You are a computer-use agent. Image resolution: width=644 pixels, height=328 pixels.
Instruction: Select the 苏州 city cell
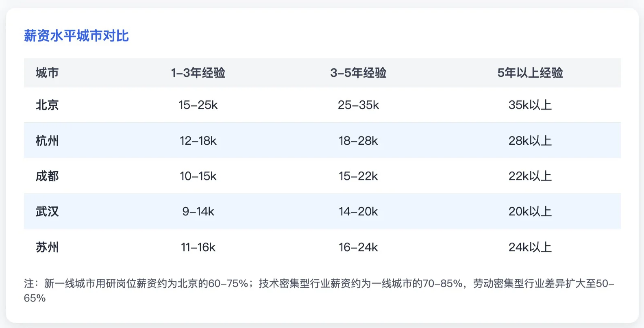click(x=47, y=247)
